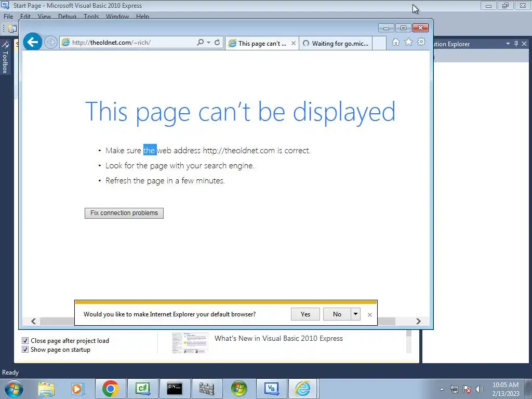Viewport: 532px width, 399px height.
Task: Open Windows Explorer from the taskbar
Action: pyautogui.click(x=46, y=389)
